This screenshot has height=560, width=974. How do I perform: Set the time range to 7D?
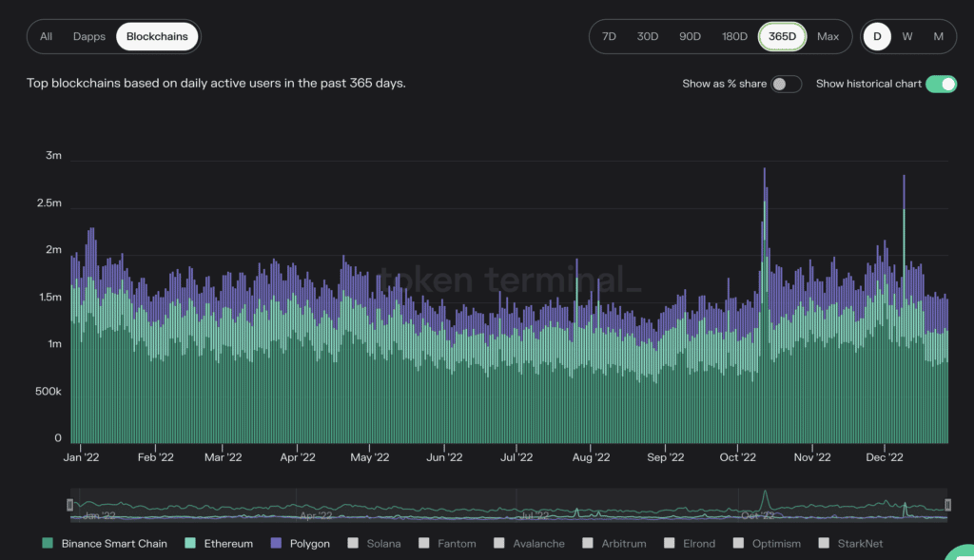pyautogui.click(x=609, y=36)
